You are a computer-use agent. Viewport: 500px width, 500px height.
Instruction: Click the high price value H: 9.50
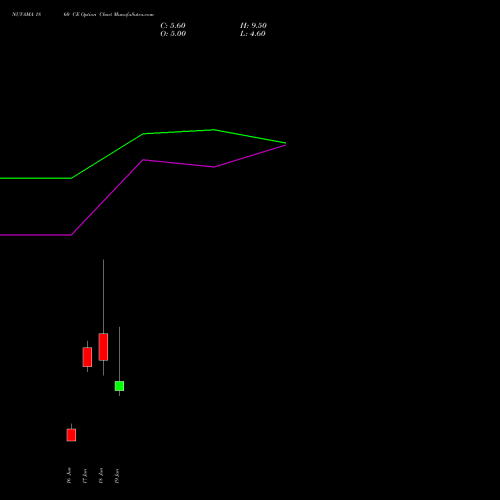253,26
